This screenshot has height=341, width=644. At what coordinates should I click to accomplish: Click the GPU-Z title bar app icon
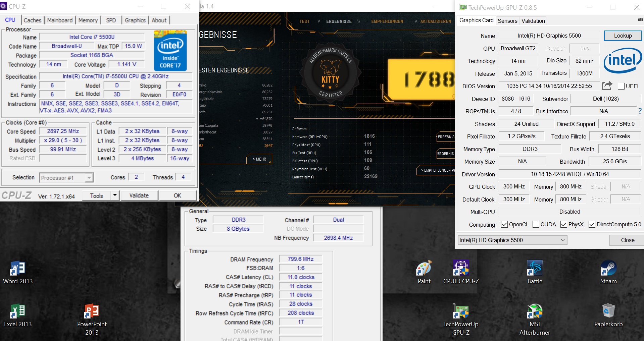pyautogui.click(x=463, y=7)
